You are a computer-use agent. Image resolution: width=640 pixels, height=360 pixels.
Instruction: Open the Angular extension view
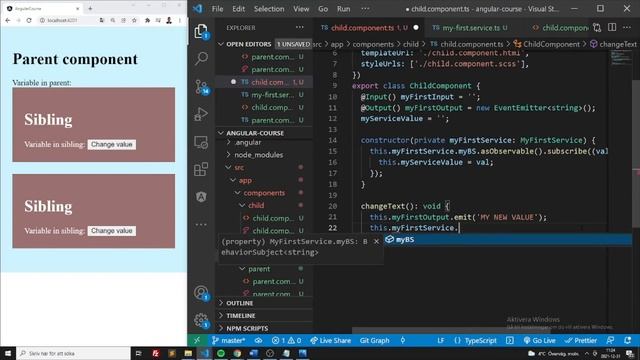coord(201,197)
